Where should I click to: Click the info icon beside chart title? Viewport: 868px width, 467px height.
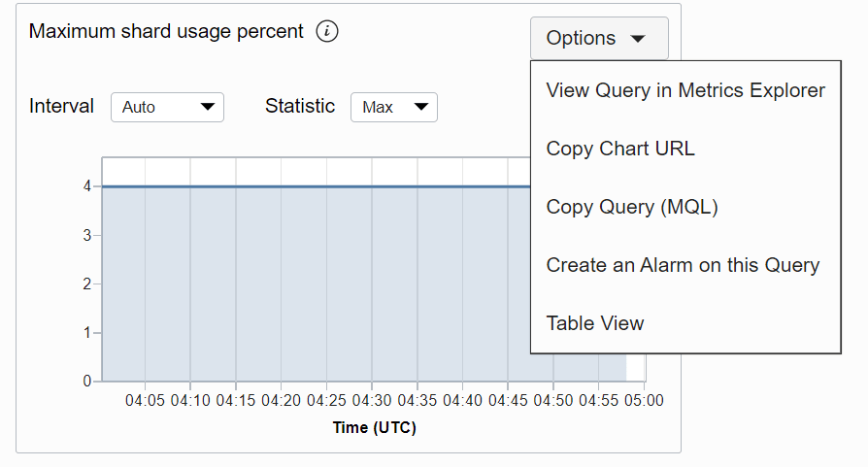[328, 31]
